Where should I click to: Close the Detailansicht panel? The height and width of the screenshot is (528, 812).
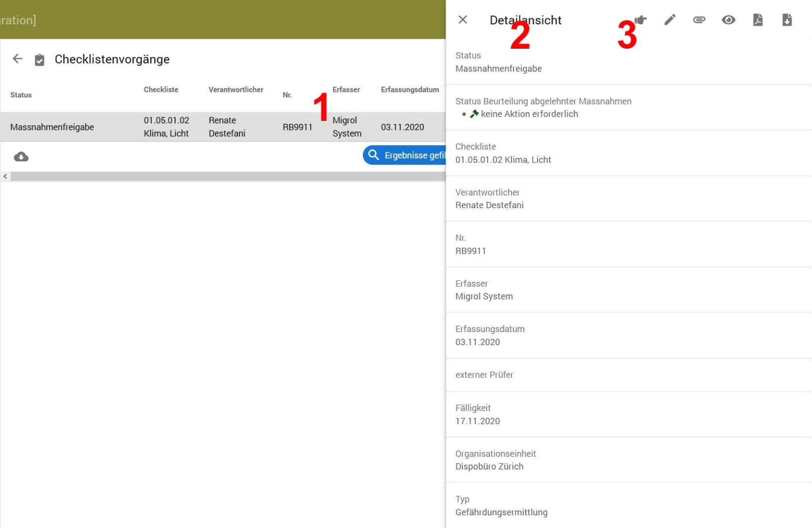pos(462,20)
